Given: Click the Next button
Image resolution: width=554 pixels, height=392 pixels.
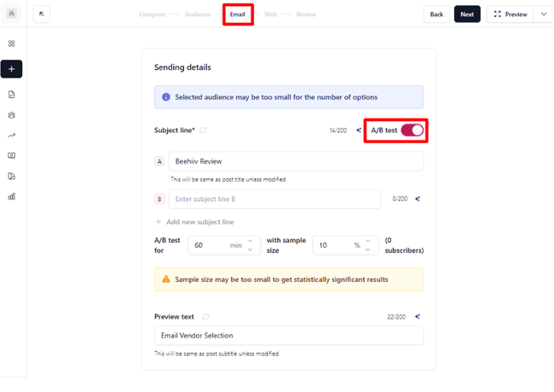Looking at the screenshot, I should tap(467, 14).
